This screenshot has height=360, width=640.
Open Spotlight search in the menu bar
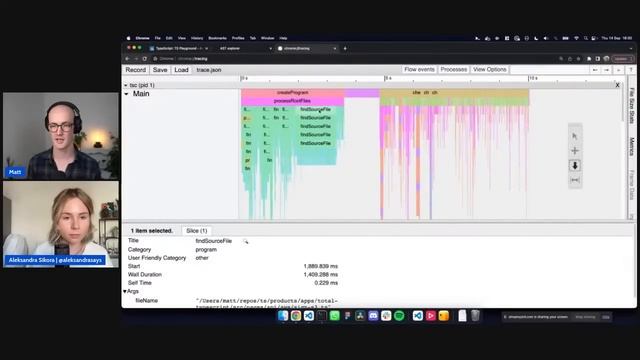585,38
